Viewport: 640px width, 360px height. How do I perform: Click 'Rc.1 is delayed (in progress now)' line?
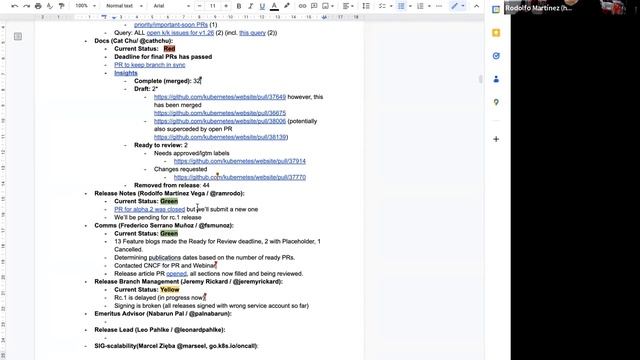pos(160,298)
